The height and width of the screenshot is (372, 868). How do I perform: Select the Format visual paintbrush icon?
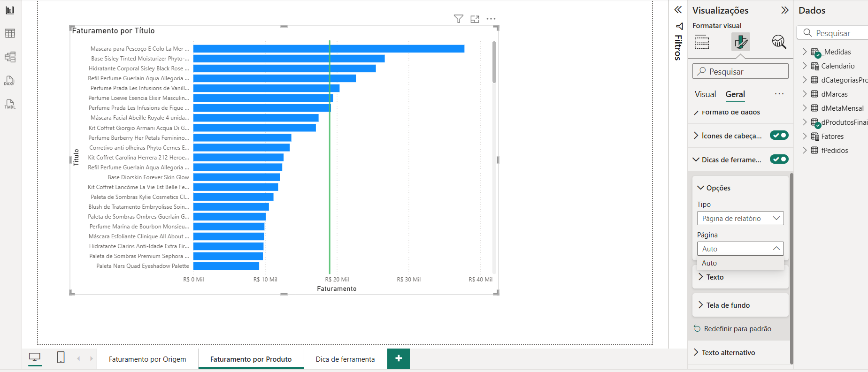pyautogui.click(x=741, y=42)
